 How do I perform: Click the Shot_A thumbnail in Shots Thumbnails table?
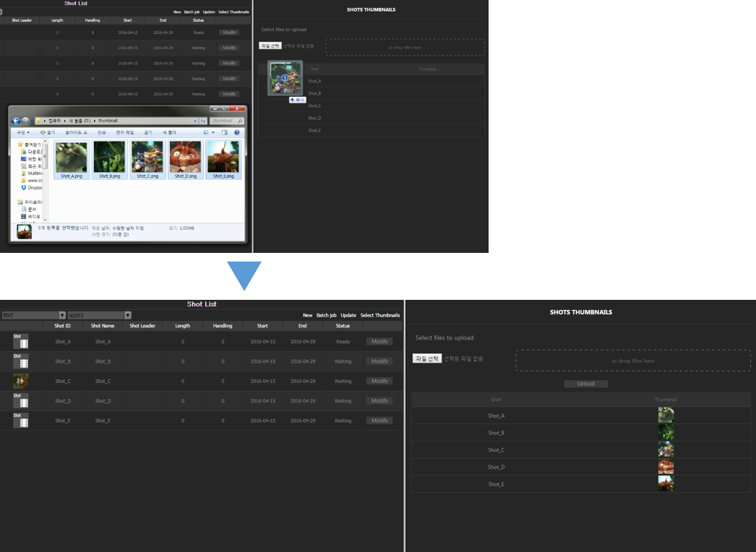coord(666,415)
